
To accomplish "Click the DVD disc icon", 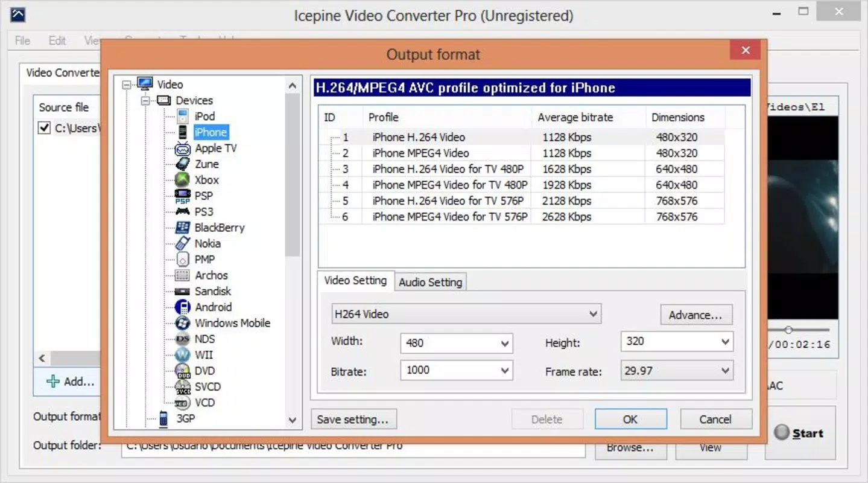I will (x=183, y=371).
